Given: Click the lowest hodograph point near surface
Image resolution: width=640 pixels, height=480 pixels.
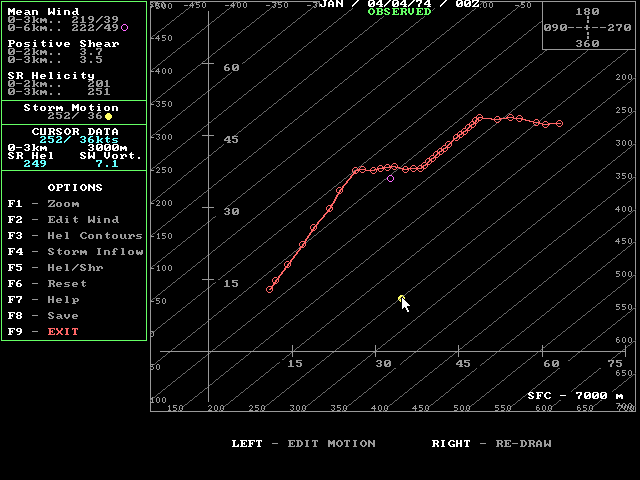Looking at the screenshot, I should pyautogui.click(x=269, y=289).
